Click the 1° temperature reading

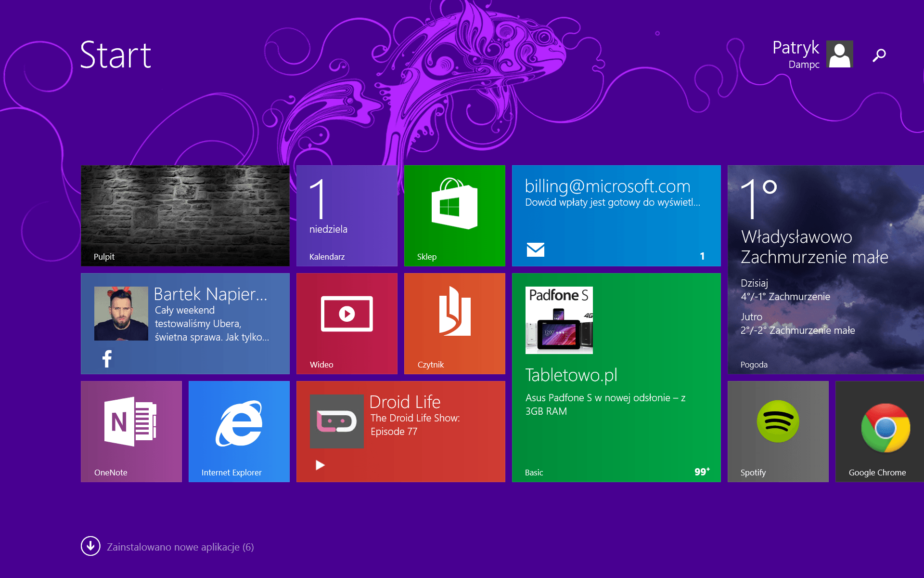click(x=759, y=199)
